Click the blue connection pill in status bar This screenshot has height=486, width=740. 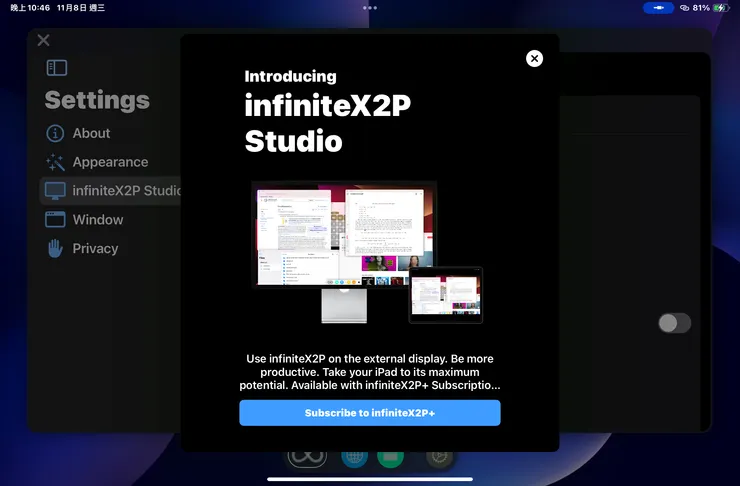(658, 8)
